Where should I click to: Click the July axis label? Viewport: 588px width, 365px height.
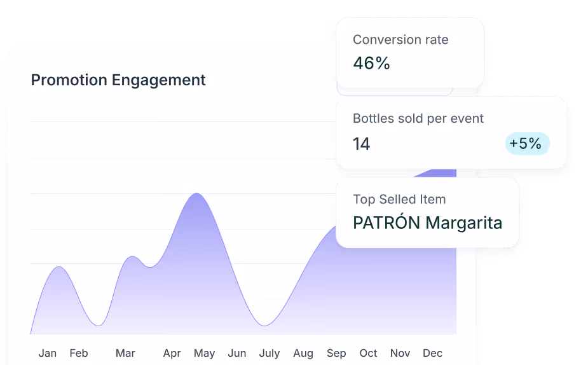[270, 354]
